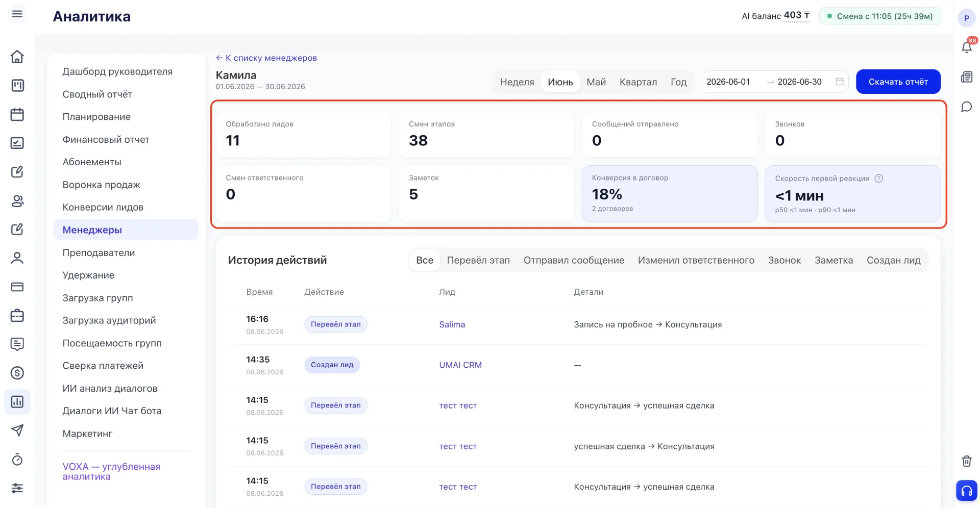Click the help icon near Скорость первой реакции
The height and width of the screenshot is (508, 980).
tap(878, 179)
